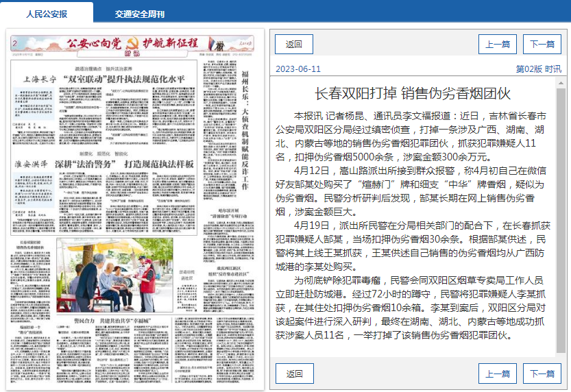571x392 pixels.
Task: Click the bottom 下一篇 button
Action: pyautogui.click(x=542, y=373)
